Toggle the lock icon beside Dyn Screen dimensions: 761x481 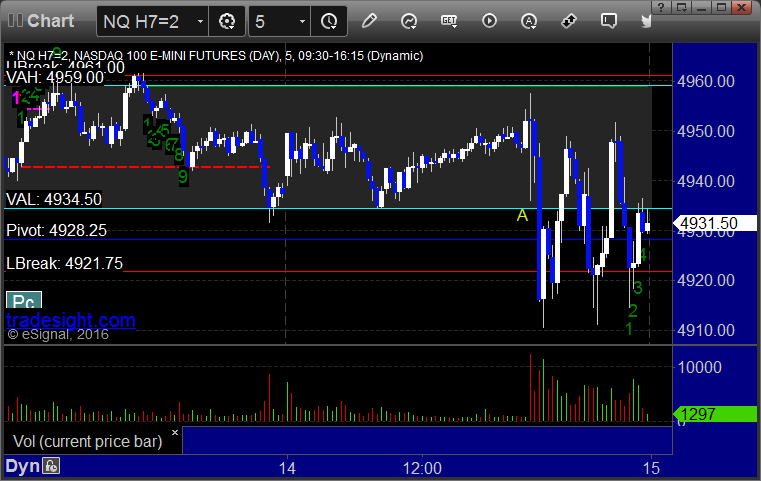coord(51,466)
